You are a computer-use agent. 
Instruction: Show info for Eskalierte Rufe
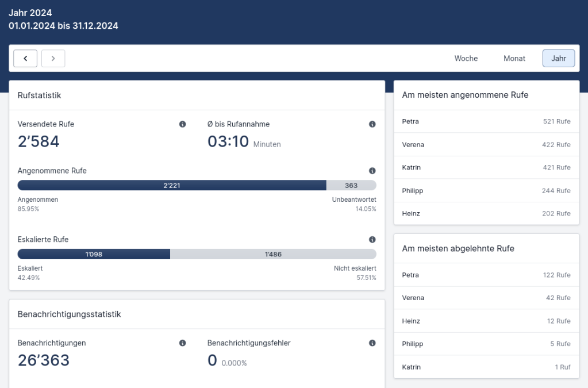click(x=372, y=240)
